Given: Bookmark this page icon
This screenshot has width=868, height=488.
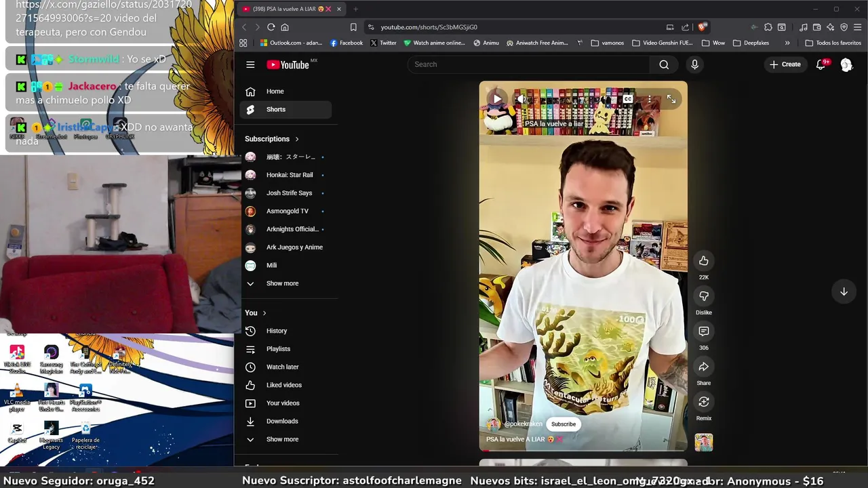Looking at the screenshot, I should pos(353,27).
